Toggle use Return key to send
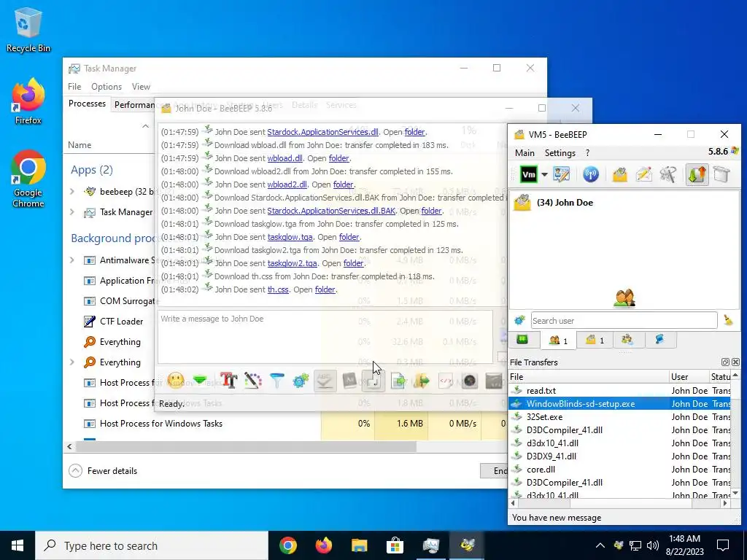The image size is (747, 560). coord(373,381)
